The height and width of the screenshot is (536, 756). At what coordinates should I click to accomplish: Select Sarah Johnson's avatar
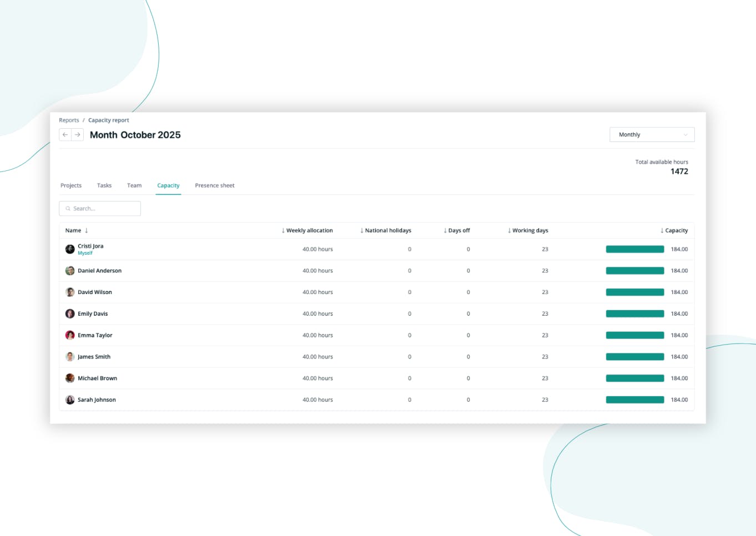(69, 400)
